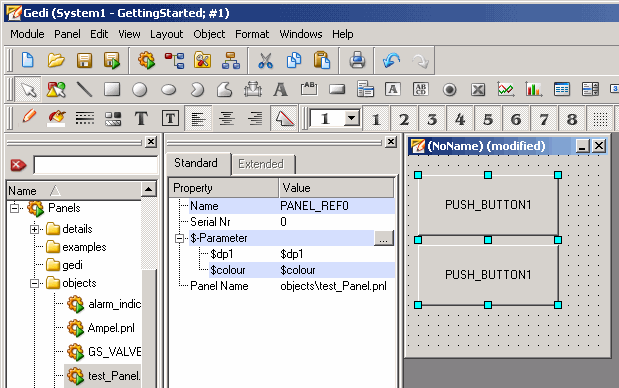This screenshot has height=388, width=619.
Task: Select the Bar chart object tool
Action: (x=534, y=89)
